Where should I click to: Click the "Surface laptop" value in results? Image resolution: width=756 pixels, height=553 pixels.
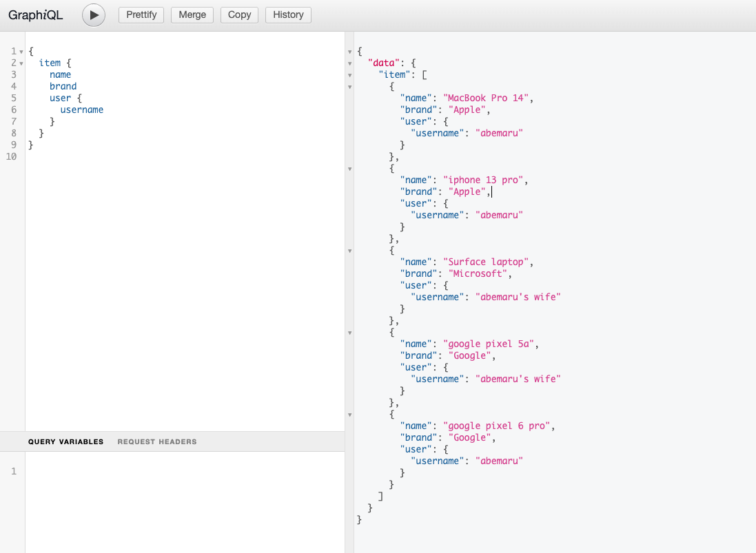[486, 262]
